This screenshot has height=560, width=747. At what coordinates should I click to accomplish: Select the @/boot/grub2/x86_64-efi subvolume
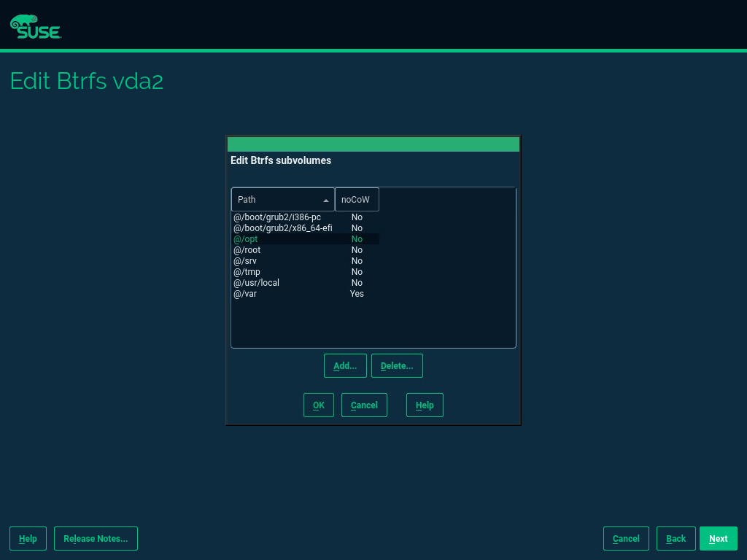(283, 228)
